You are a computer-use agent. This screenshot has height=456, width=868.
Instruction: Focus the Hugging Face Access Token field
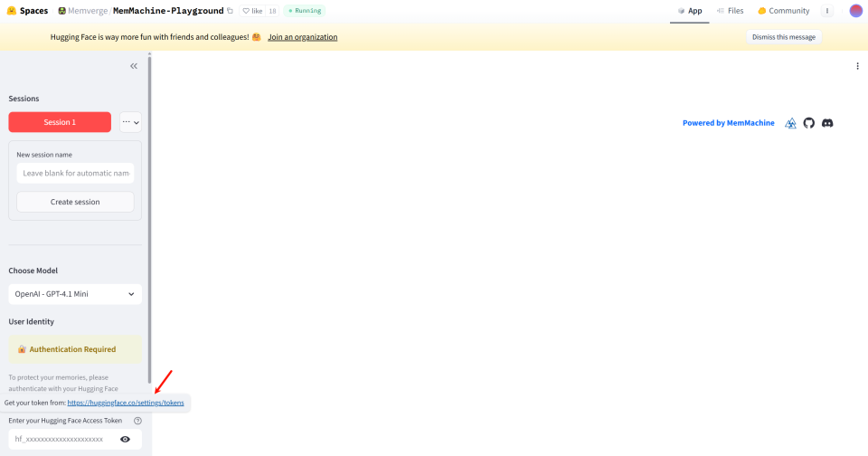click(x=75, y=439)
